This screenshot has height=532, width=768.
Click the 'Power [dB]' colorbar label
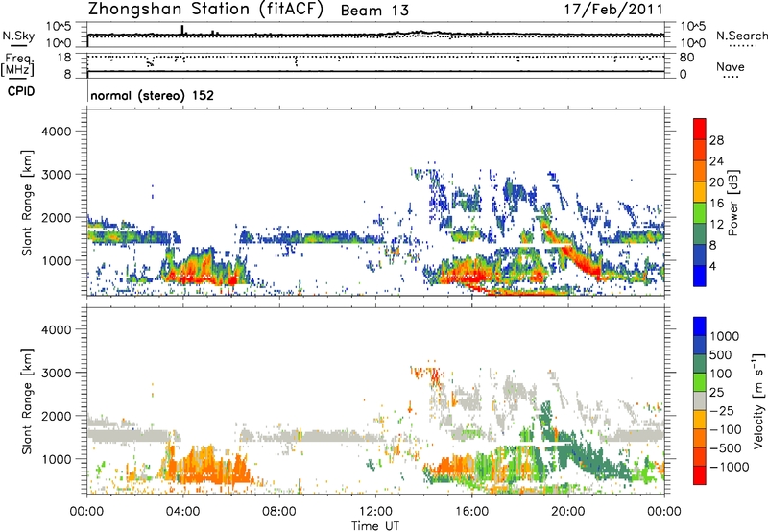[732, 203]
